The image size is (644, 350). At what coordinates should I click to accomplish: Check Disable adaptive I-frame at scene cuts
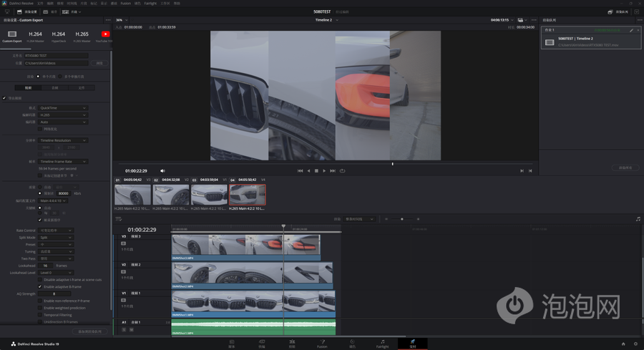click(40, 280)
